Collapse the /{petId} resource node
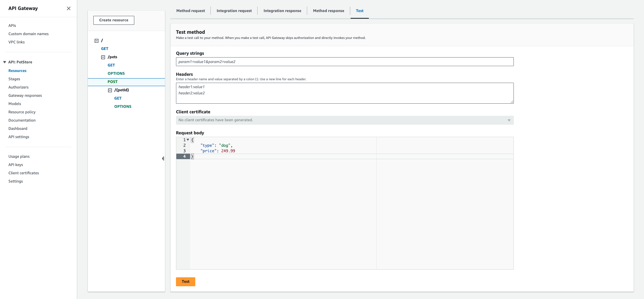 tap(110, 90)
